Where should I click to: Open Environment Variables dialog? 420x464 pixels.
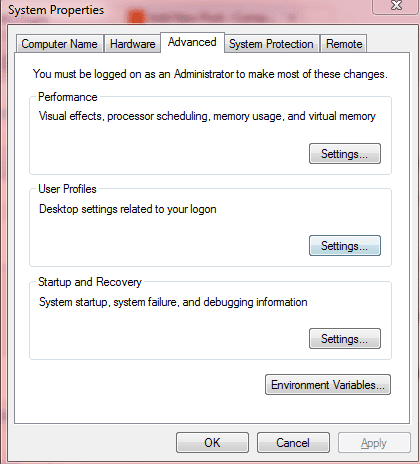point(328,385)
